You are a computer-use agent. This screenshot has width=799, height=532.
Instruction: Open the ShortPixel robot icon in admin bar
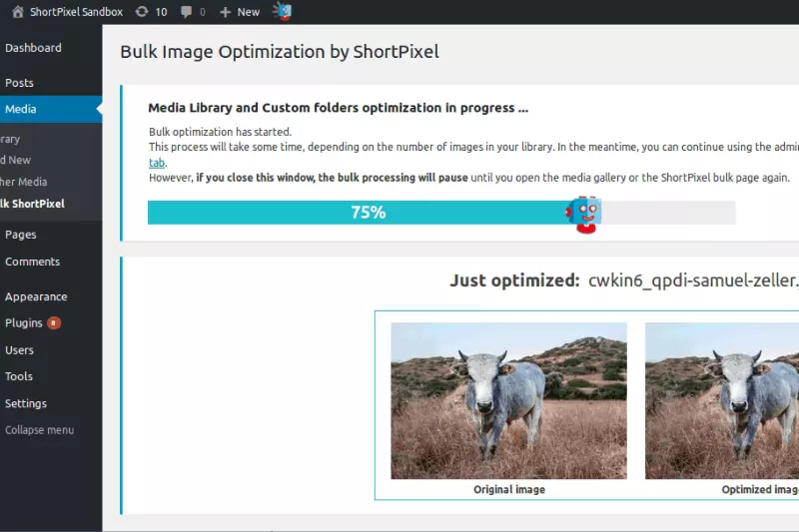pos(282,11)
